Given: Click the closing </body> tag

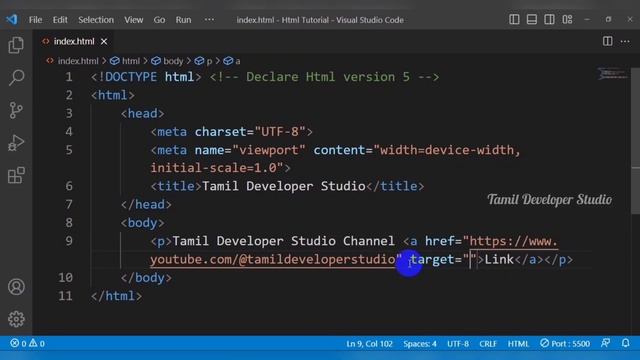Looking at the screenshot, I should pos(146,278).
